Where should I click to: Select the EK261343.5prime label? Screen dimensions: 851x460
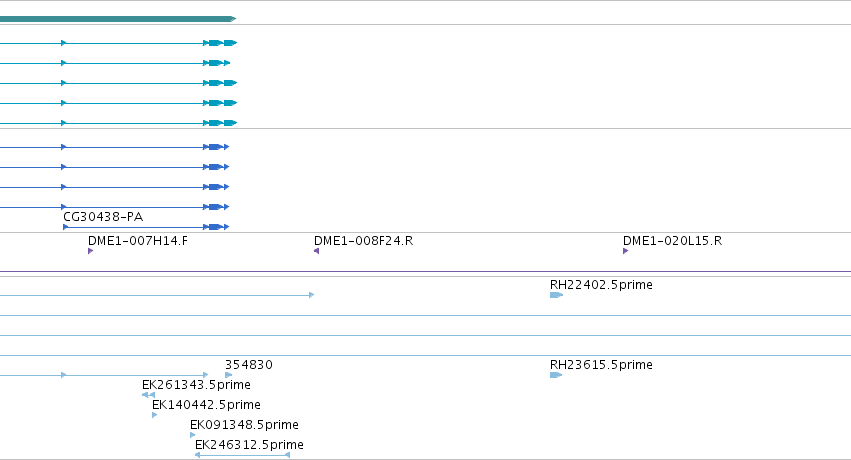point(196,385)
